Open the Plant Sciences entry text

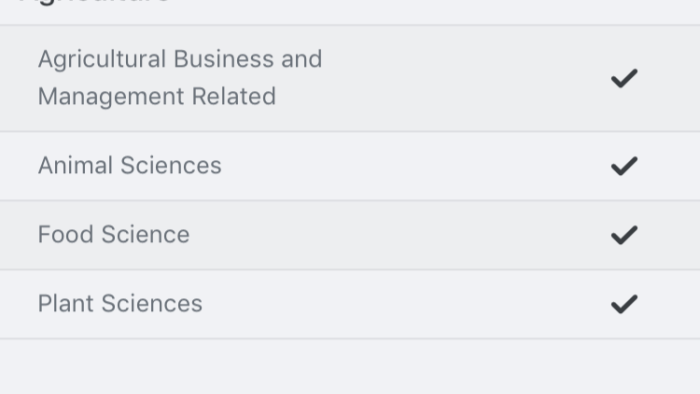tap(120, 304)
